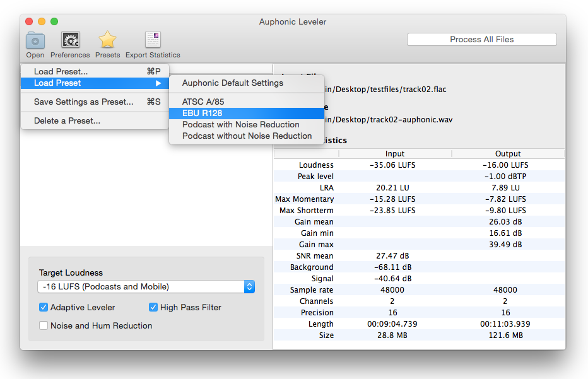The width and height of the screenshot is (588, 379).
Task: Click the Max Momentary row label
Action: tap(305, 199)
